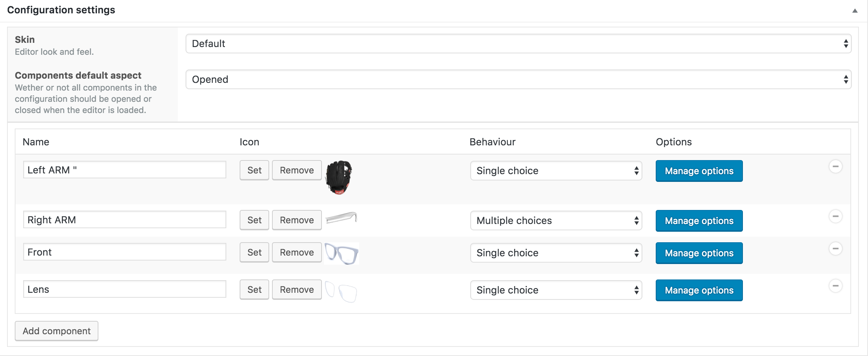Remove the Left ARM component row

coord(835,166)
